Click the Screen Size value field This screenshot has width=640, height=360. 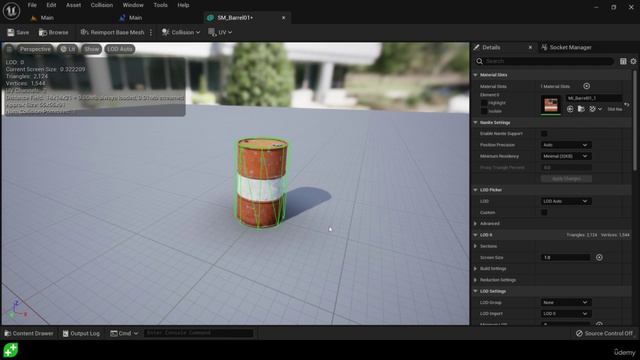566,258
